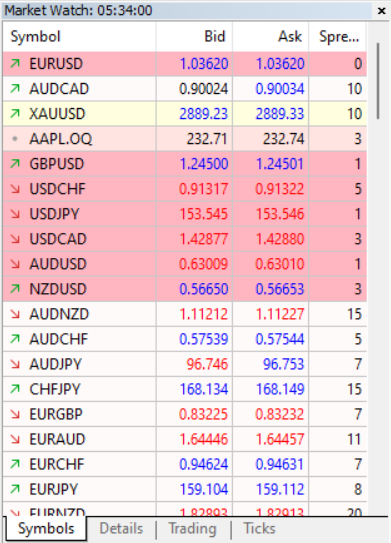391x543 pixels.
Task: Open the Ticks tab
Action: [x=259, y=528]
